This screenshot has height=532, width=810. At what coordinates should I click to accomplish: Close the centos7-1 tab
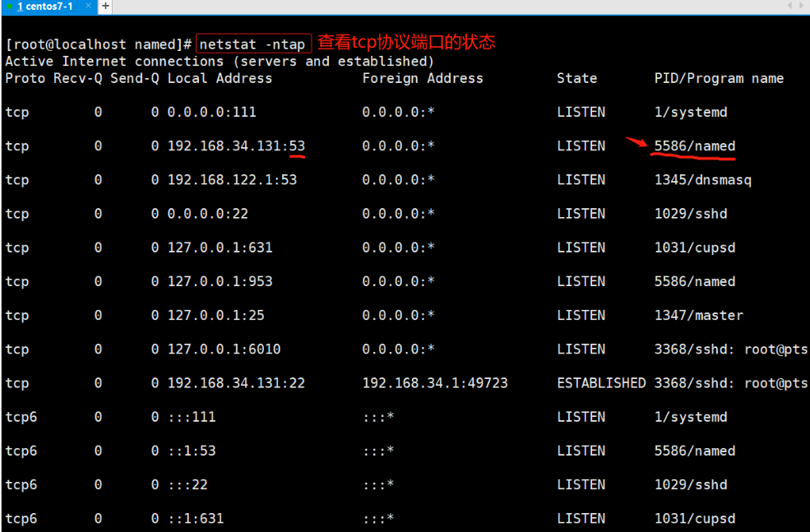click(88, 6)
